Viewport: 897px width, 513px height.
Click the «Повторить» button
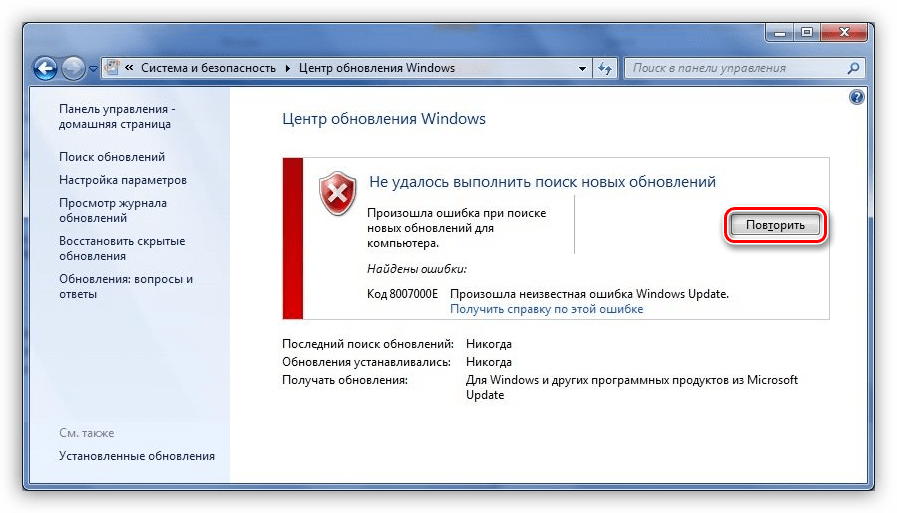pos(775,225)
